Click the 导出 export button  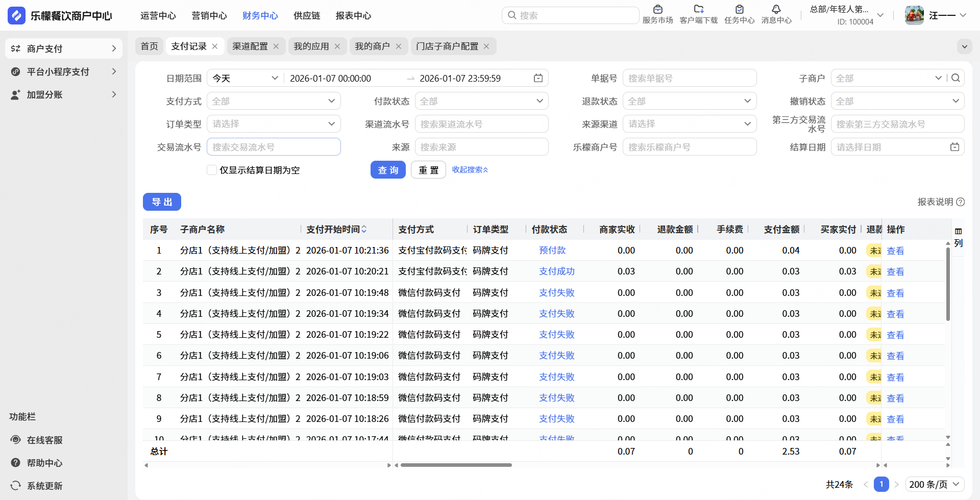(162, 202)
